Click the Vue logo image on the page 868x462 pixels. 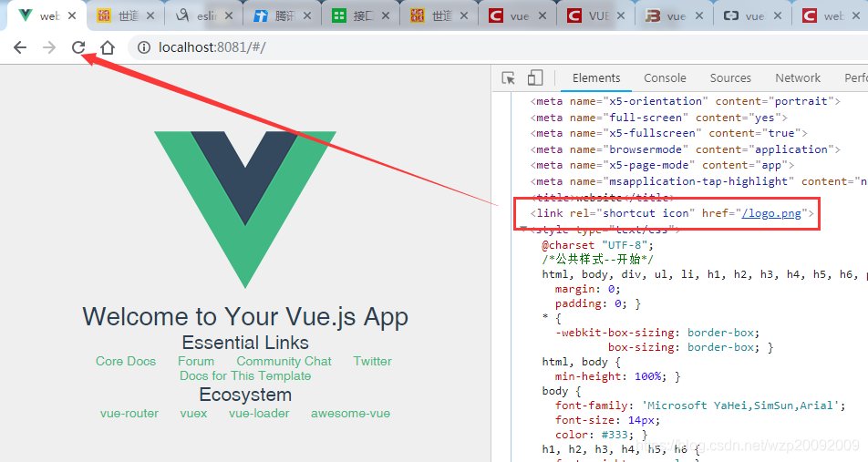[245, 210]
